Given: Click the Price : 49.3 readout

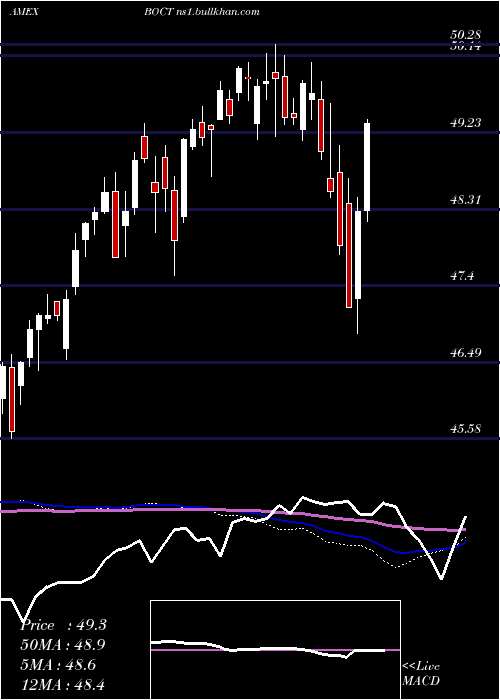Looking at the screenshot, I should 63,625.
